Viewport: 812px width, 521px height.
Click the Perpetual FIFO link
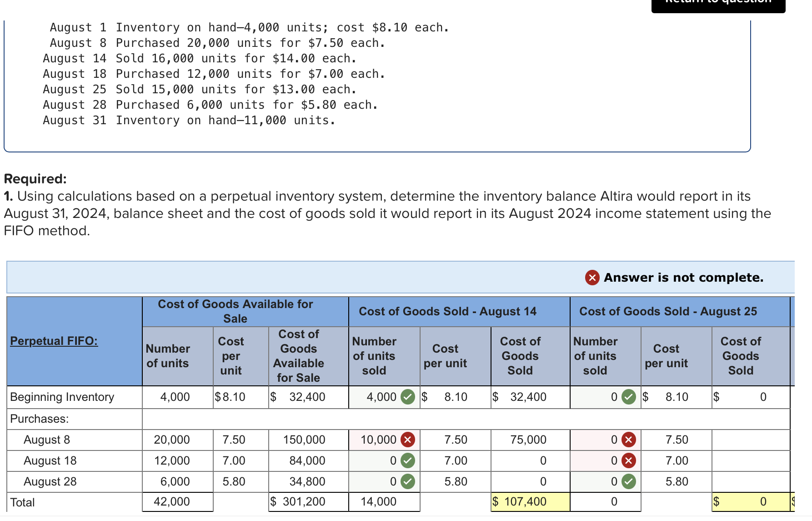tap(54, 340)
